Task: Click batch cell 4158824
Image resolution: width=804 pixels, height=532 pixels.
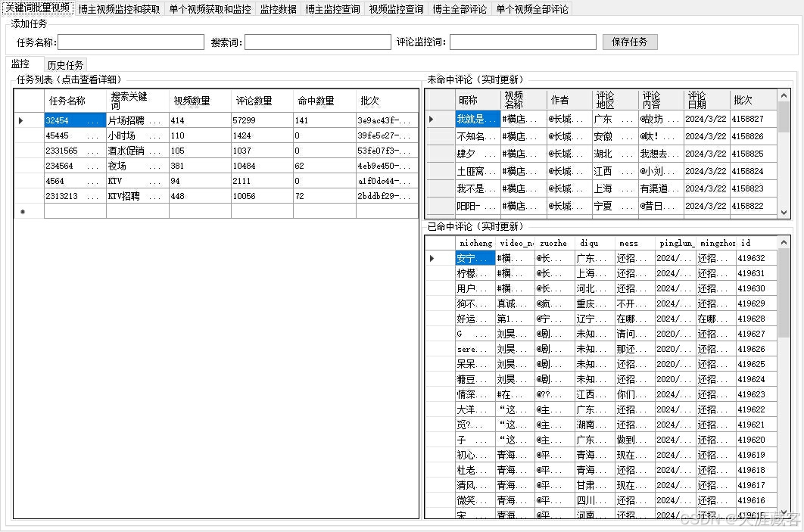Action: (x=753, y=171)
